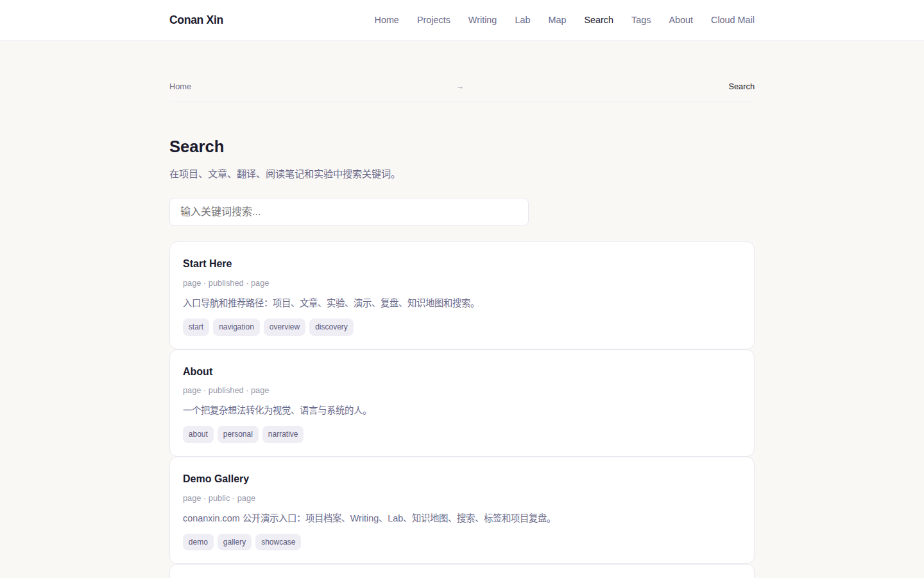Viewport: 924px width, 578px height.
Task: Open the About result card title
Action: click(x=198, y=371)
